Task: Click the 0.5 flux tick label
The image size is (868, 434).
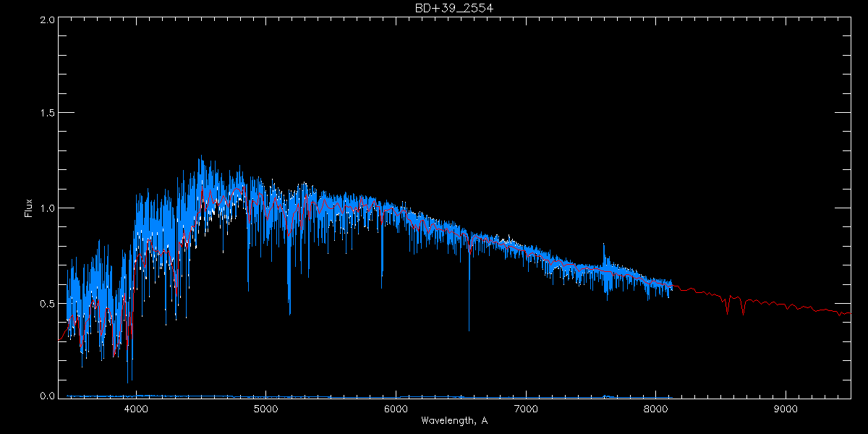Action: pyautogui.click(x=47, y=303)
